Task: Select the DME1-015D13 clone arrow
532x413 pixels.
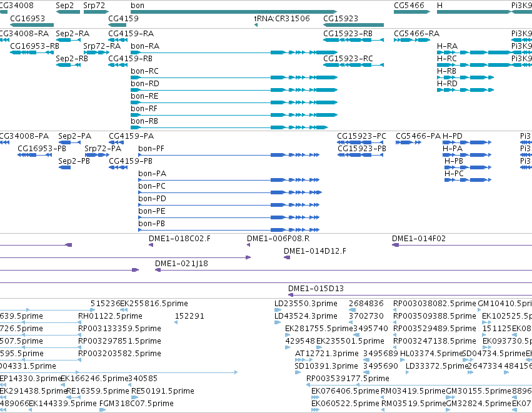Action: tap(410, 296)
